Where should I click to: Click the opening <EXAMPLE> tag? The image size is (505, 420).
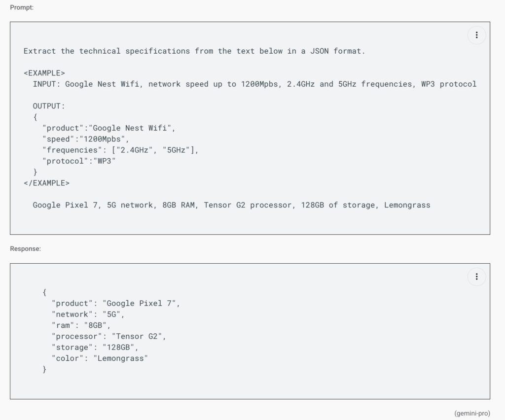pos(44,73)
